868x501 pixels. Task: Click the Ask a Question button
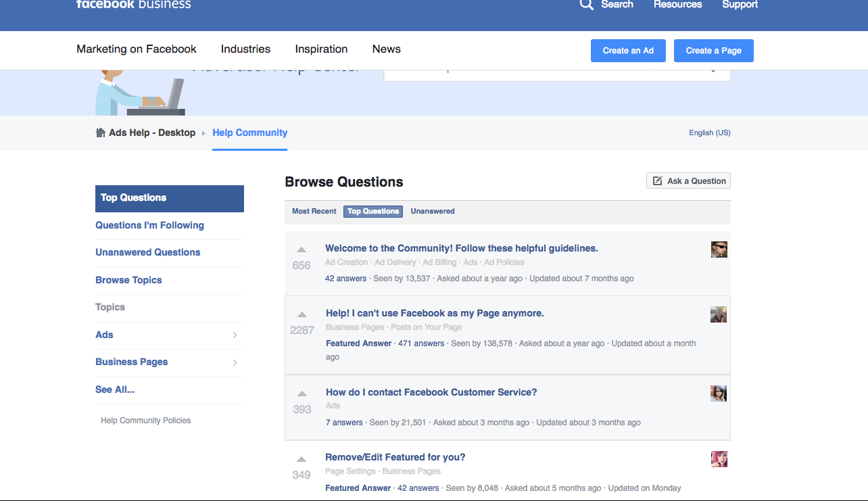688,181
